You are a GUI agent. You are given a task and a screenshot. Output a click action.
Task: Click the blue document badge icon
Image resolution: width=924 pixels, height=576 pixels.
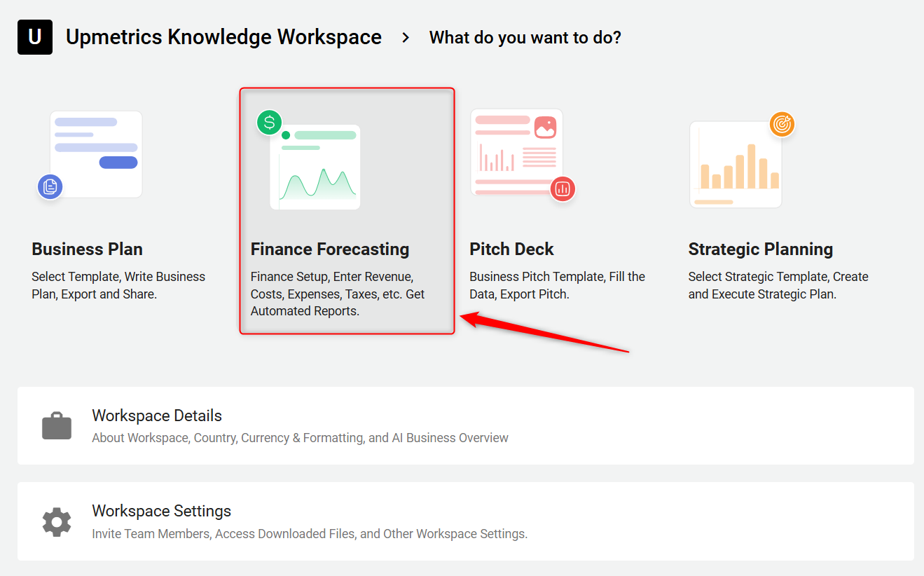coord(50,187)
